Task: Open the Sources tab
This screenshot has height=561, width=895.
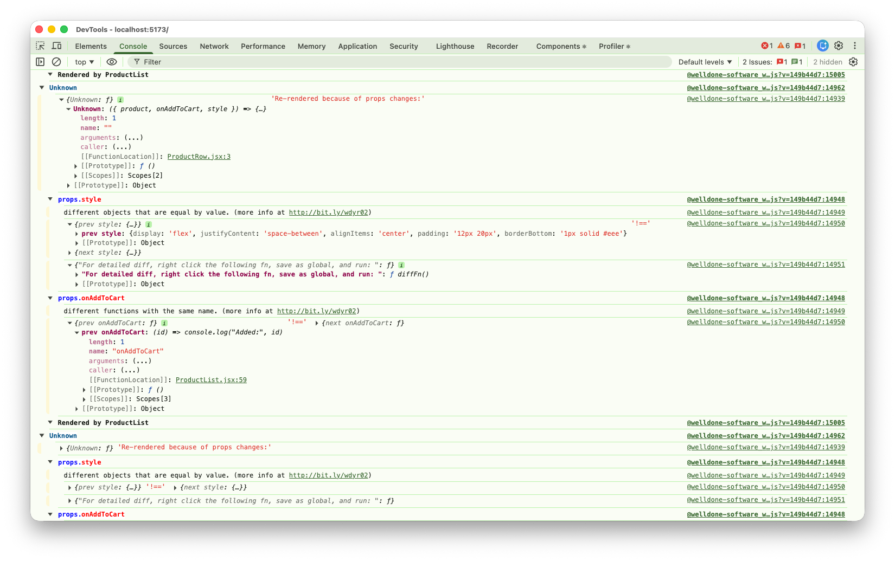Action: (173, 46)
